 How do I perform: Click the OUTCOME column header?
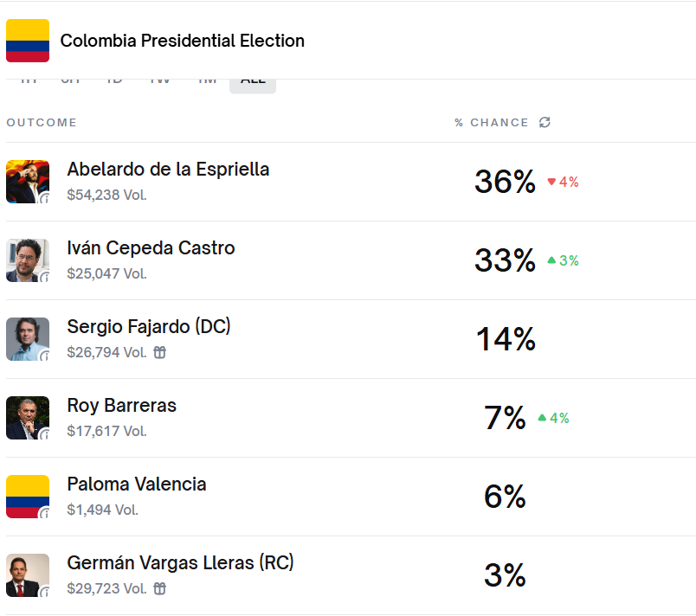[42, 123]
